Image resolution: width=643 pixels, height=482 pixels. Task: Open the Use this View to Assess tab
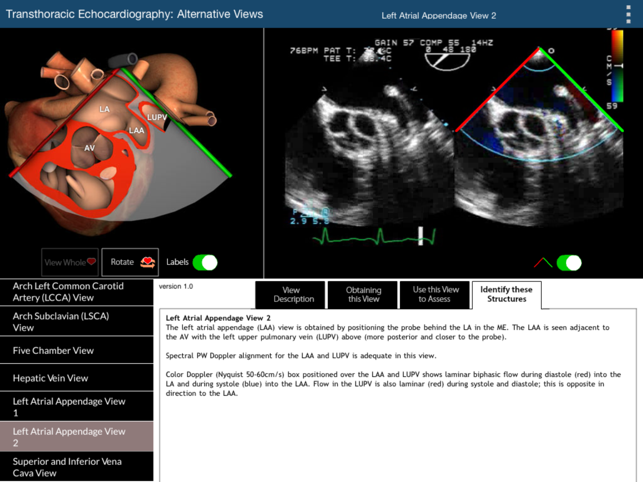[435, 295]
